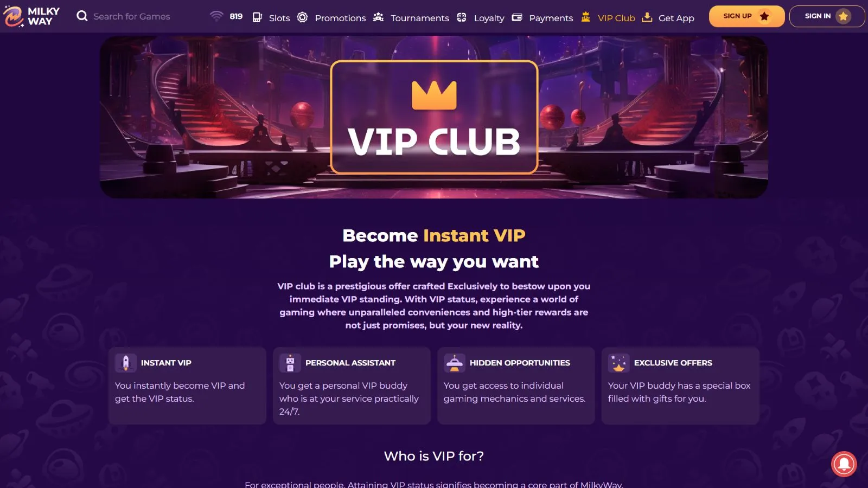The width and height of the screenshot is (868, 488).
Task: Select the VIP Club nav link
Action: point(616,18)
